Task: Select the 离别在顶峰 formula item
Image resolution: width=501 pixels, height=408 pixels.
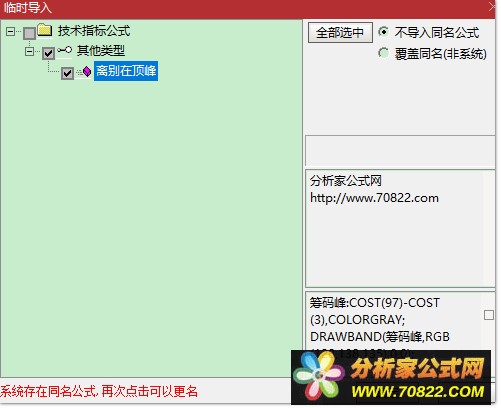Action: (126, 71)
